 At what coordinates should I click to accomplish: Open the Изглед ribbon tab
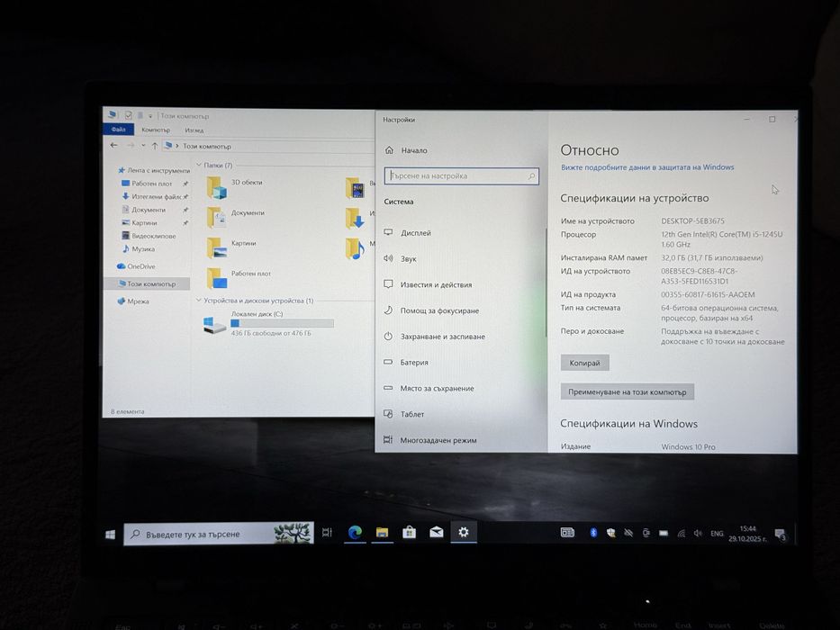[x=194, y=130]
